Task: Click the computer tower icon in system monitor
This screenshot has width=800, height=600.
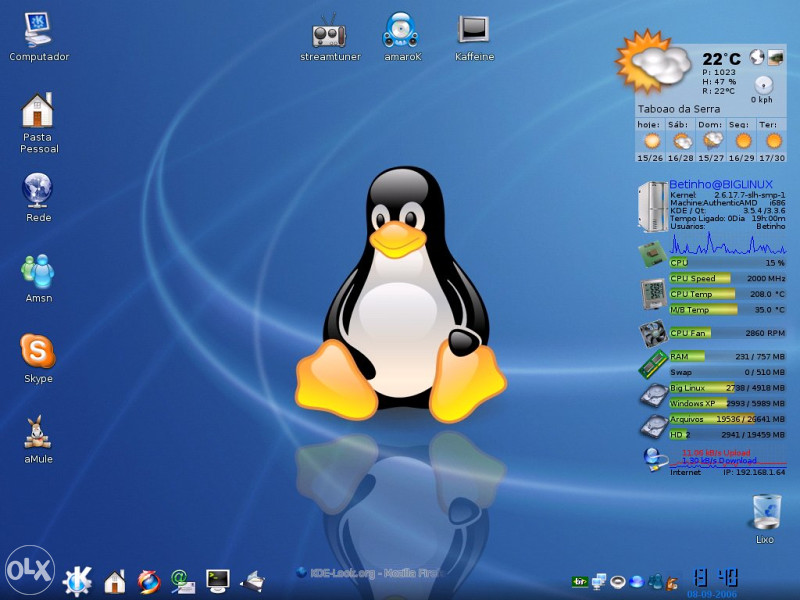Action: (x=652, y=206)
